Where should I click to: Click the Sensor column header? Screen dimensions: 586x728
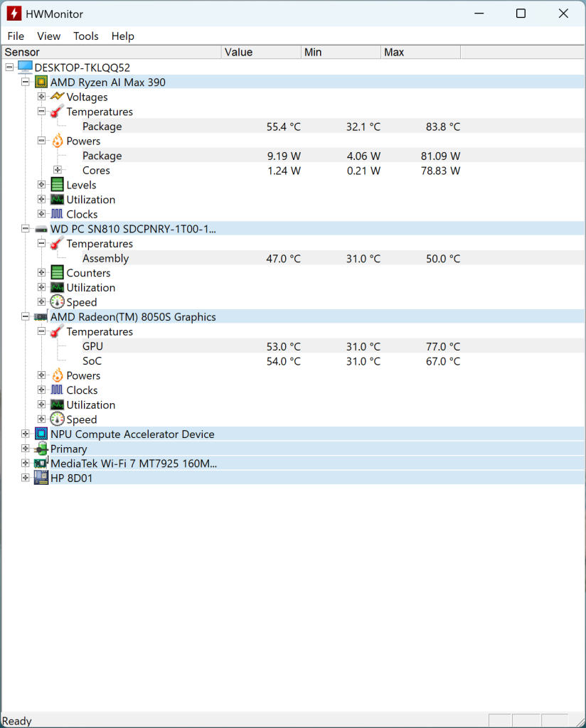point(112,52)
